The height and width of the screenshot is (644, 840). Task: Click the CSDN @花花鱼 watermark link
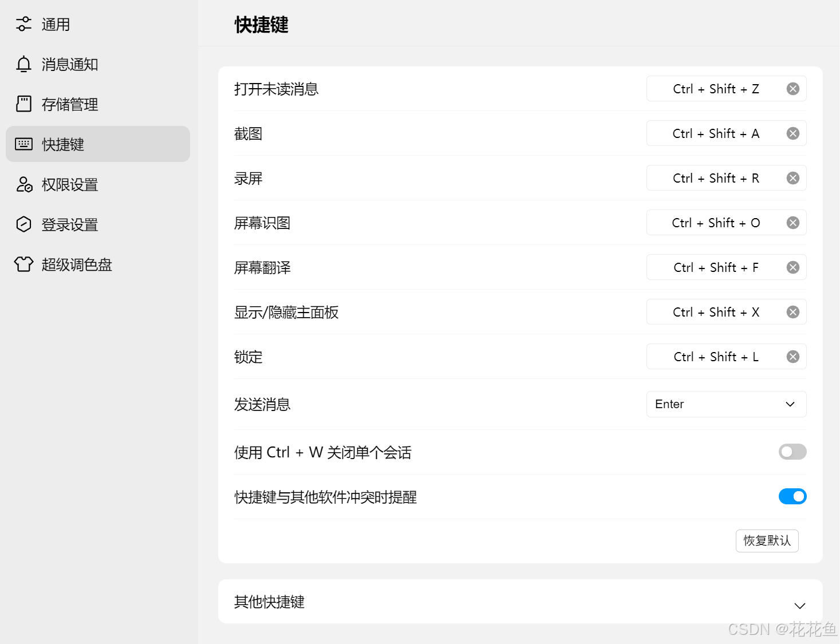780,629
